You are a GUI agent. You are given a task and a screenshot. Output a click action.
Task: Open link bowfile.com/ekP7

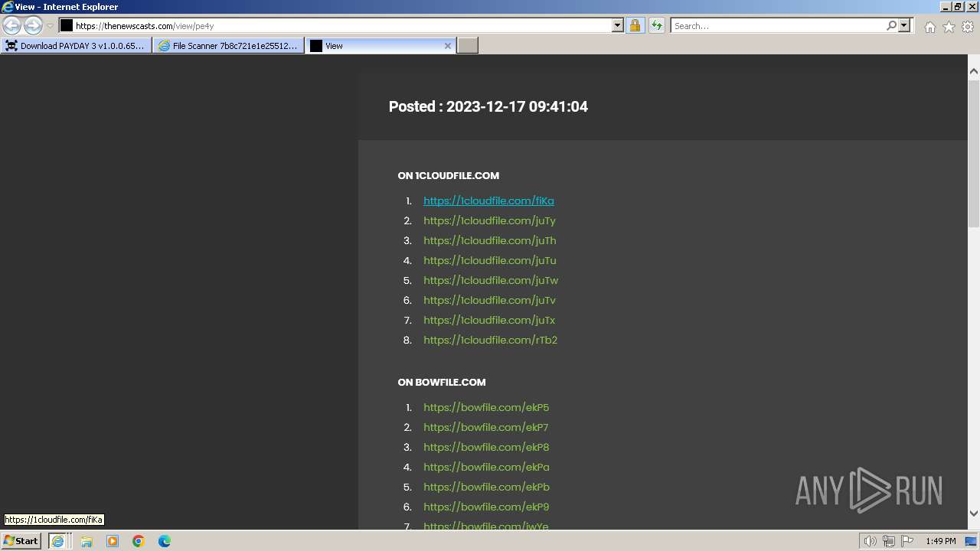486,427
